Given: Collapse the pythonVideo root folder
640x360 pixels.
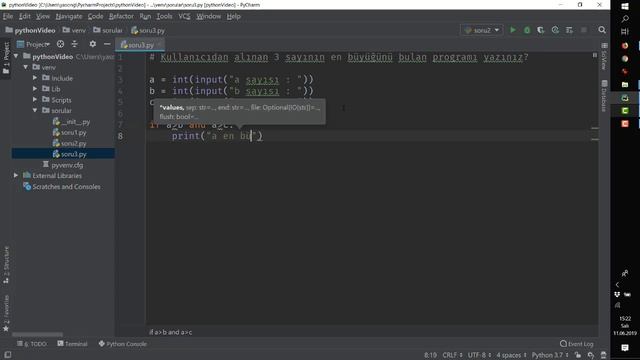Looking at the screenshot, I should tap(16, 56).
